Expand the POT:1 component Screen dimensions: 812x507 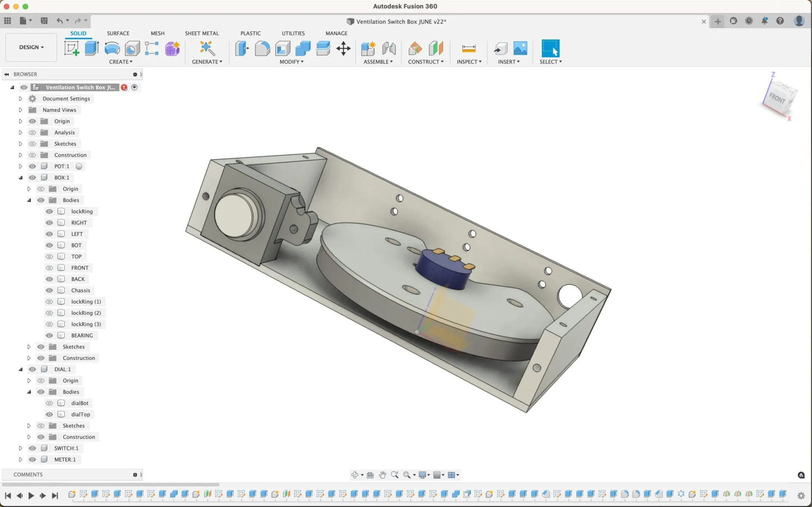tap(20, 167)
